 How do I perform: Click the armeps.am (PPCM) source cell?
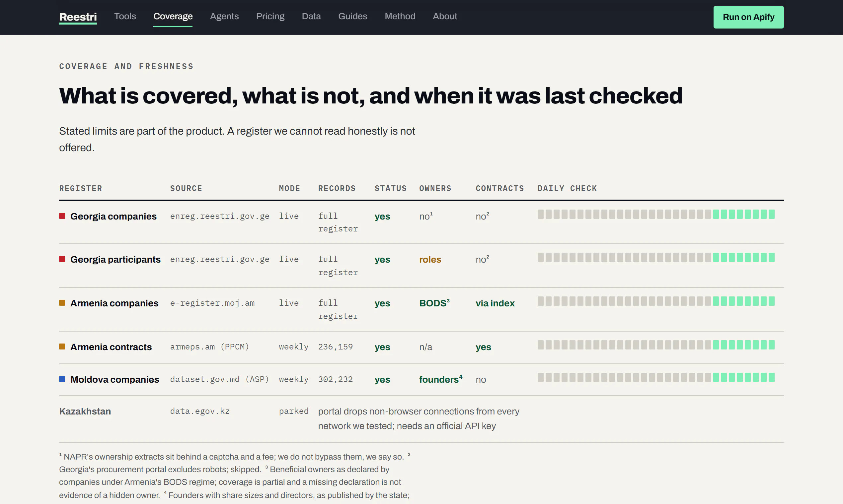tap(210, 347)
